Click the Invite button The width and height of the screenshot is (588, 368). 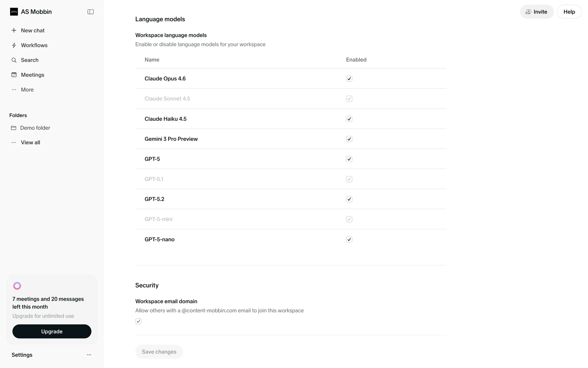537,12
